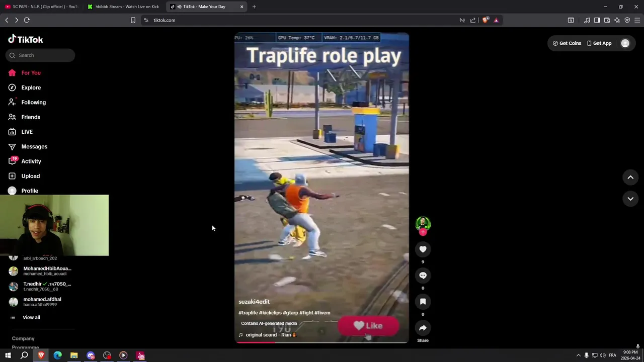Focus the TikTok Search field
The image size is (644, 362).
click(x=40, y=55)
